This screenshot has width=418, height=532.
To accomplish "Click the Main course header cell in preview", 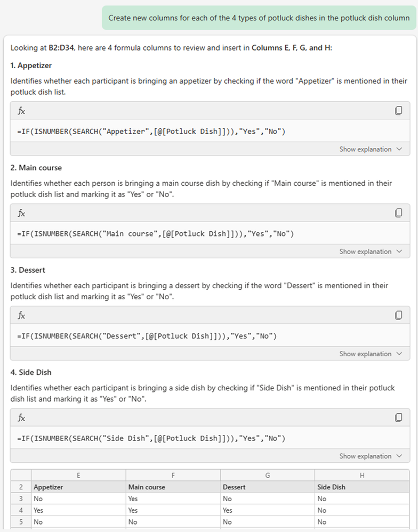I will tap(147, 487).
